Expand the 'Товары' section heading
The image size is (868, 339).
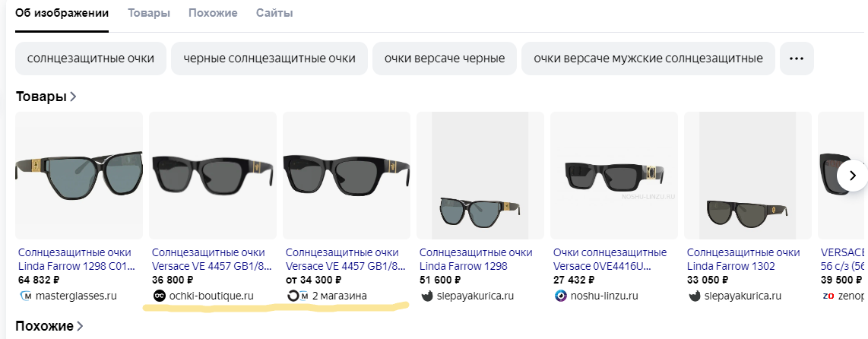46,97
